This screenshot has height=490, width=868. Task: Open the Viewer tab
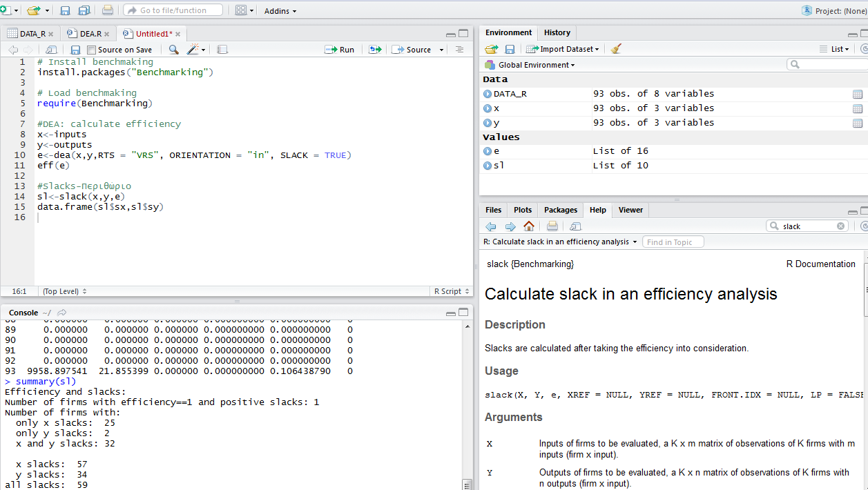point(630,210)
